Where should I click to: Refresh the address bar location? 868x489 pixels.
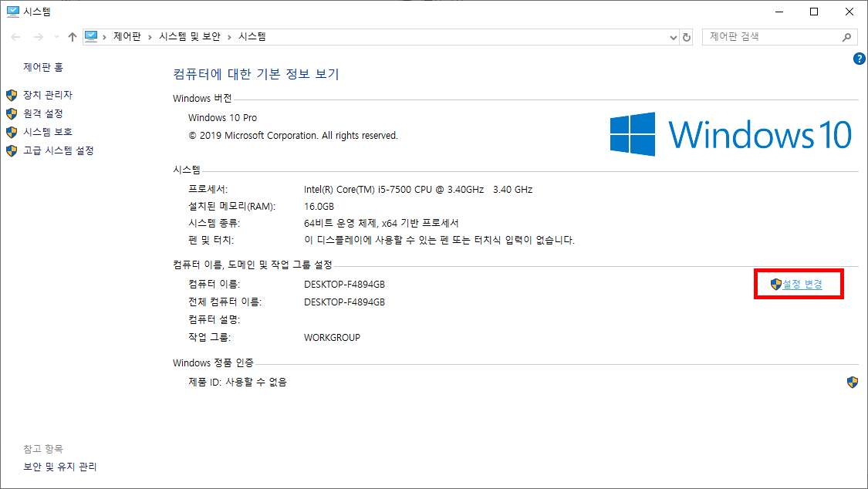(687, 37)
